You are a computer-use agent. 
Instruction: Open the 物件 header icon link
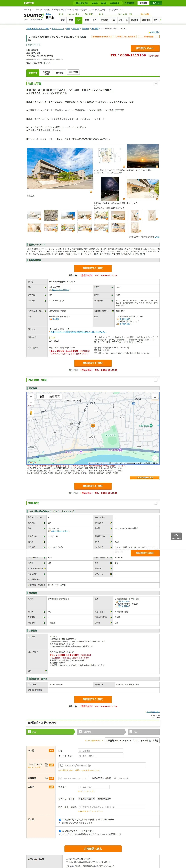[x=95, y=3]
